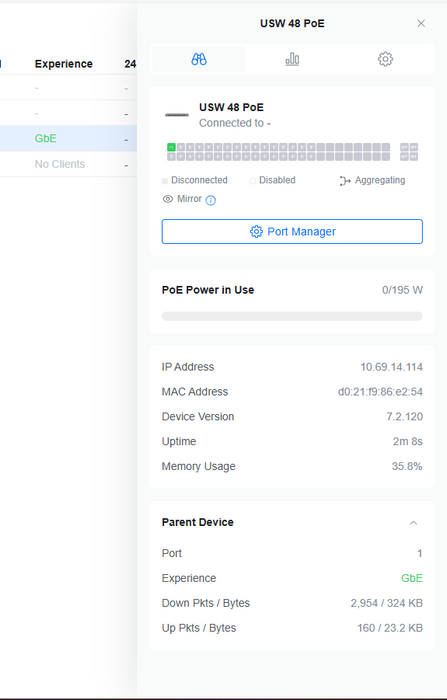Select the GbE device row in list

68,138
